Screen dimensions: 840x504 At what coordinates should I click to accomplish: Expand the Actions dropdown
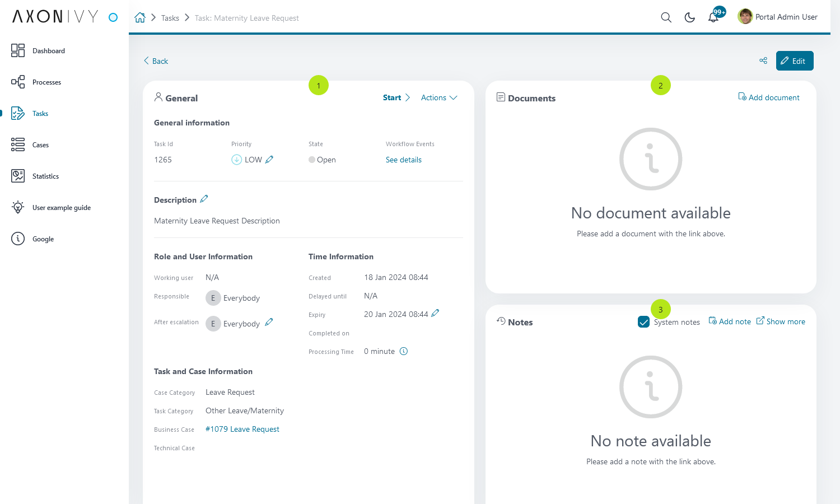439,97
